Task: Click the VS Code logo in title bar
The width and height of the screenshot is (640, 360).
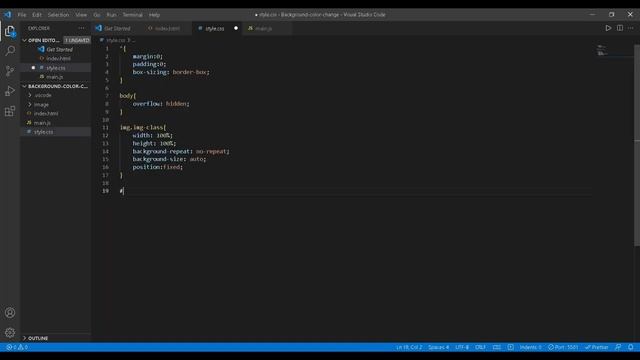Action: click(x=8, y=15)
